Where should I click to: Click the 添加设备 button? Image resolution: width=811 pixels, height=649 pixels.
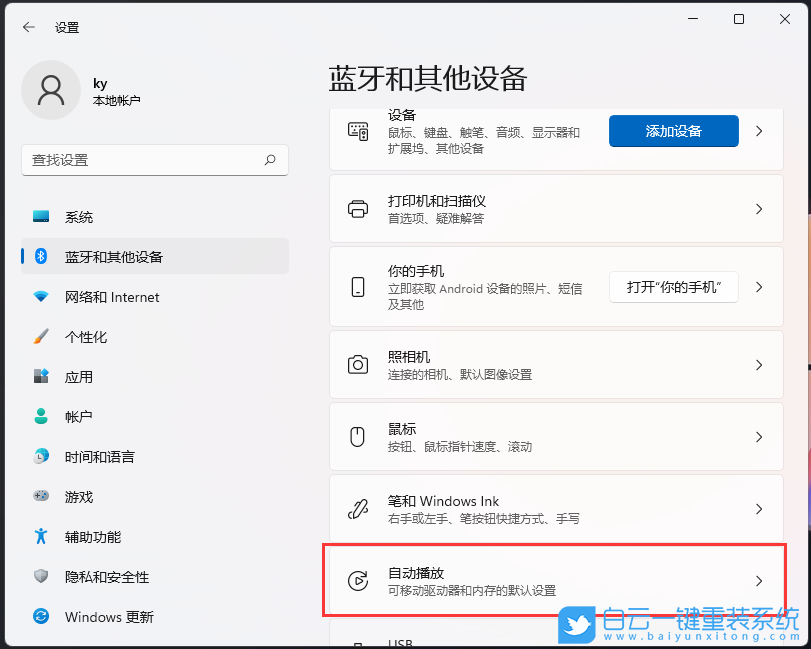click(x=673, y=130)
